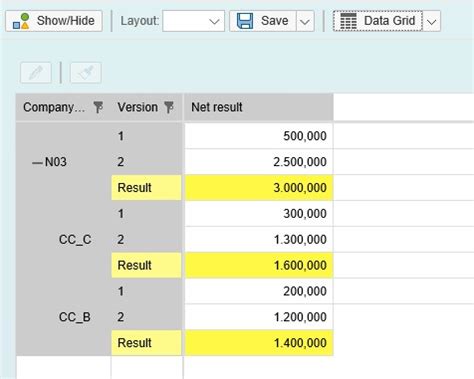Click the 3.000,000 result cell
Image resolution: width=474 pixels, height=379 pixels.
[x=259, y=188]
